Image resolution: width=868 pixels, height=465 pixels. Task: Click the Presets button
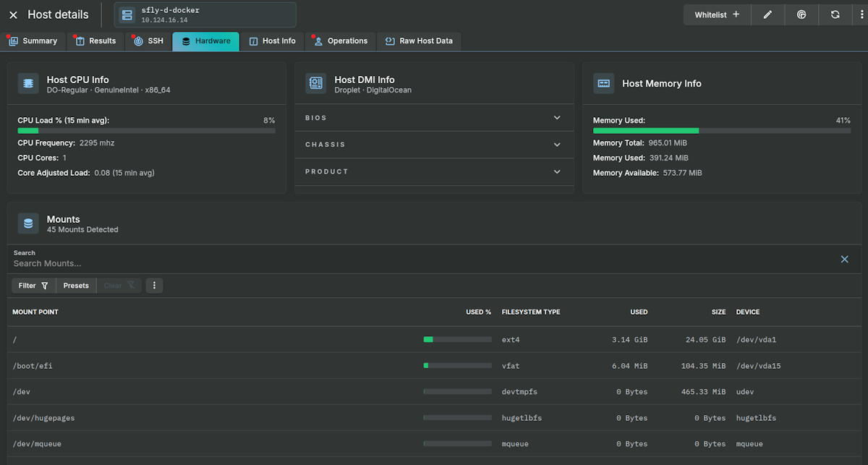pyautogui.click(x=75, y=285)
